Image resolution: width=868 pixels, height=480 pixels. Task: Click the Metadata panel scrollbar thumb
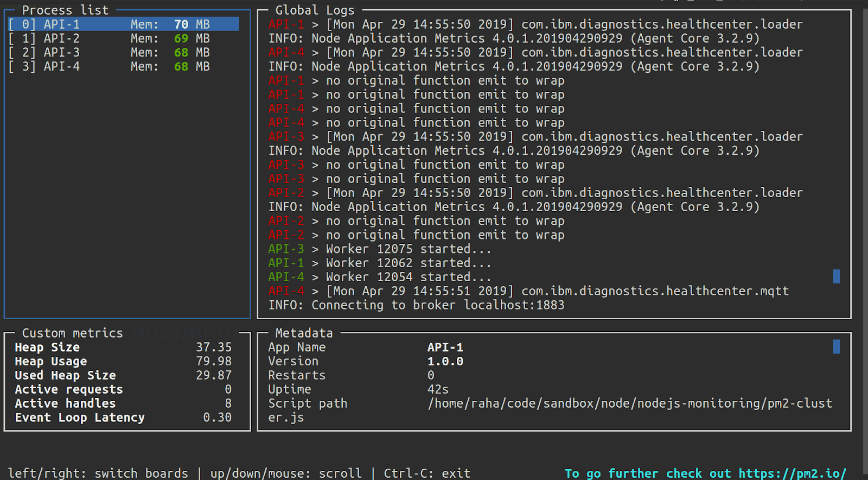coord(836,346)
